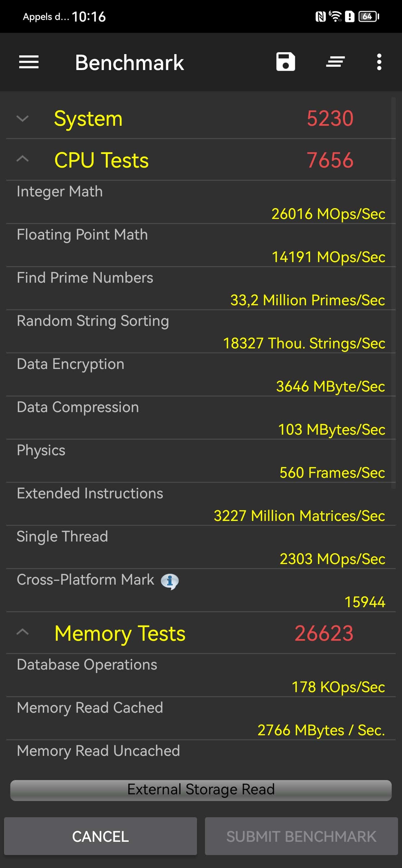Select the Integer Math result row
Image resolution: width=402 pixels, height=868 pixels.
[201, 202]
